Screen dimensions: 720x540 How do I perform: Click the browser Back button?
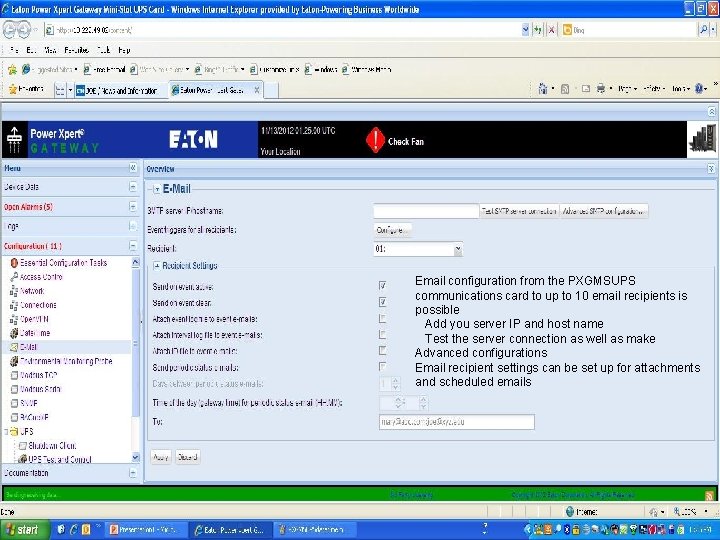click(x=10, y=30)
